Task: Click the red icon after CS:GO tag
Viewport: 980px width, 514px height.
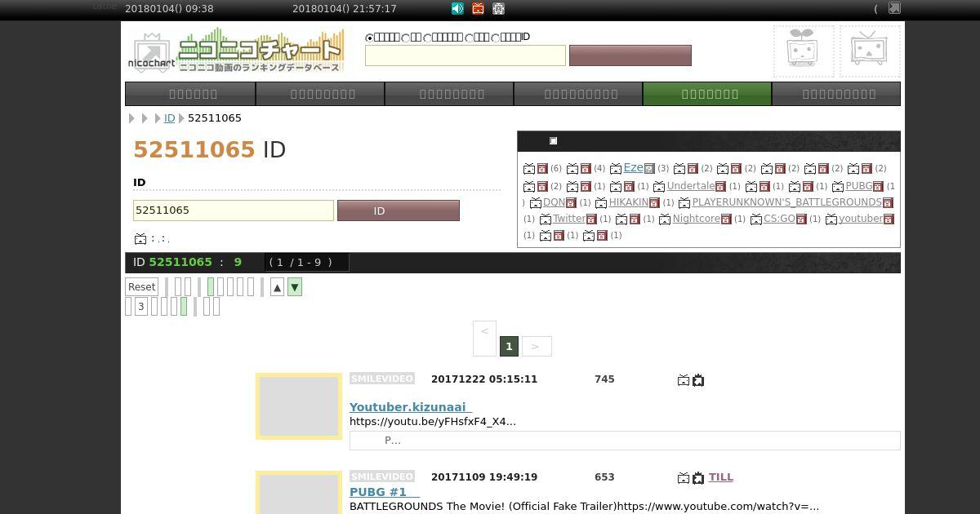Action: pyautogui.click(x=801, y=219)
